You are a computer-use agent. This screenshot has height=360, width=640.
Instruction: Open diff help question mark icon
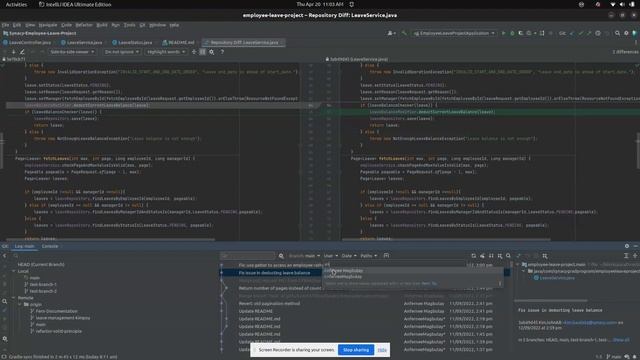pyautogui.click(x=222, y=52)
